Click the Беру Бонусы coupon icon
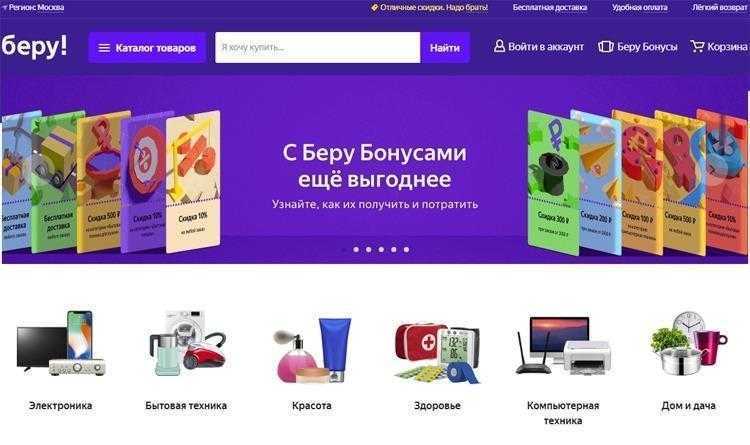 point(606,46)
